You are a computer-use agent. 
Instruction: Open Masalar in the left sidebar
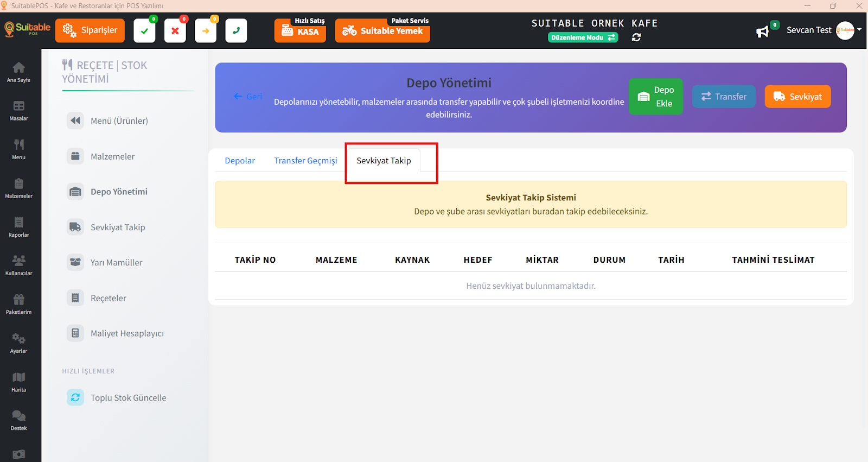tap(18, 111)
